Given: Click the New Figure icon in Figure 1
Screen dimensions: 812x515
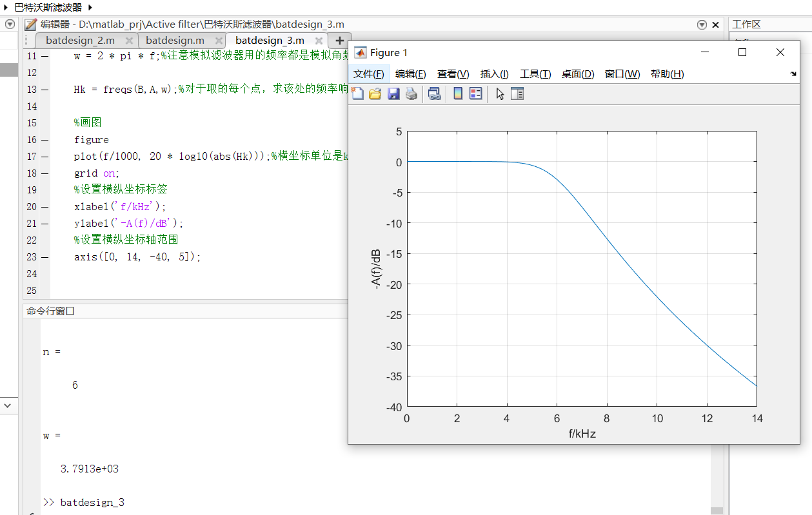Looking at the screenshot, I should [x=357, y=94].
